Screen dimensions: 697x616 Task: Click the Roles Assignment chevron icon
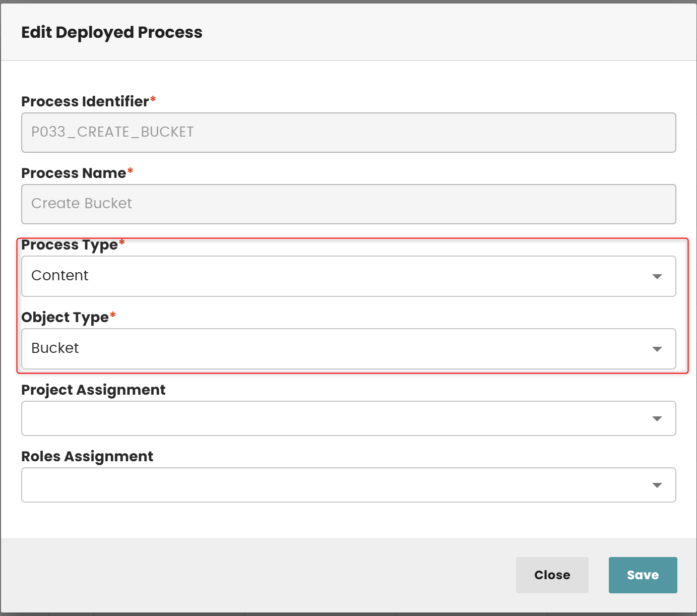click(x=657, y=485)
